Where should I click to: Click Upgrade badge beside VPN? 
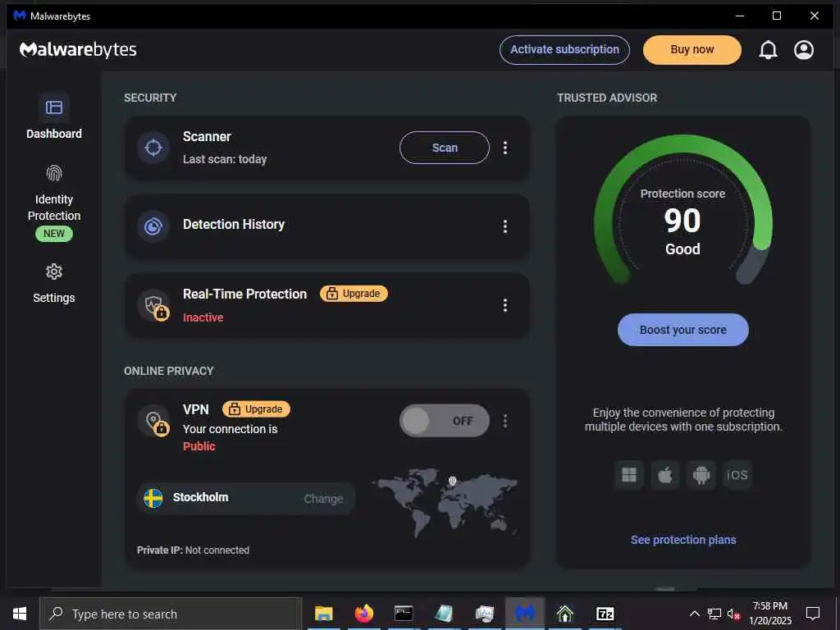pyautogui.click(x=256, y=409)
